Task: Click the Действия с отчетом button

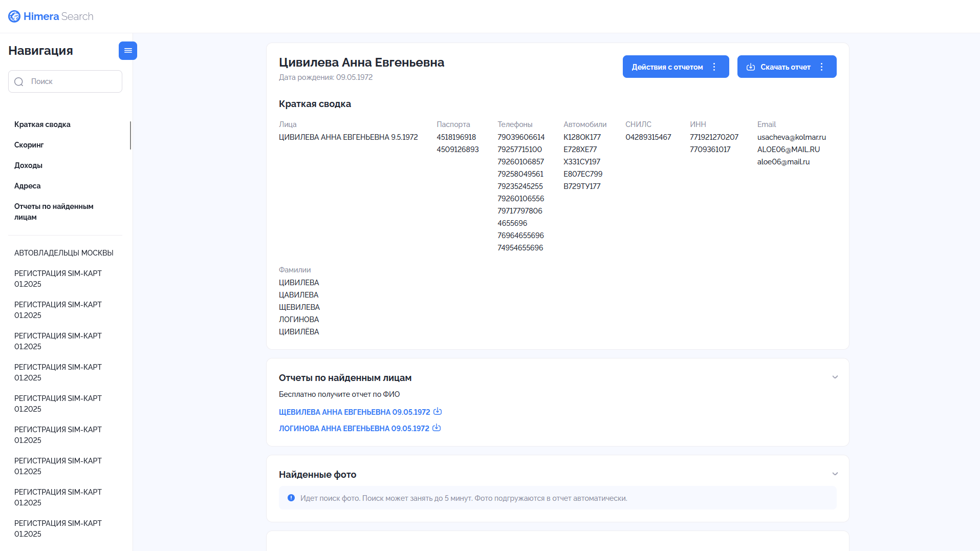Action: point(676,67)
